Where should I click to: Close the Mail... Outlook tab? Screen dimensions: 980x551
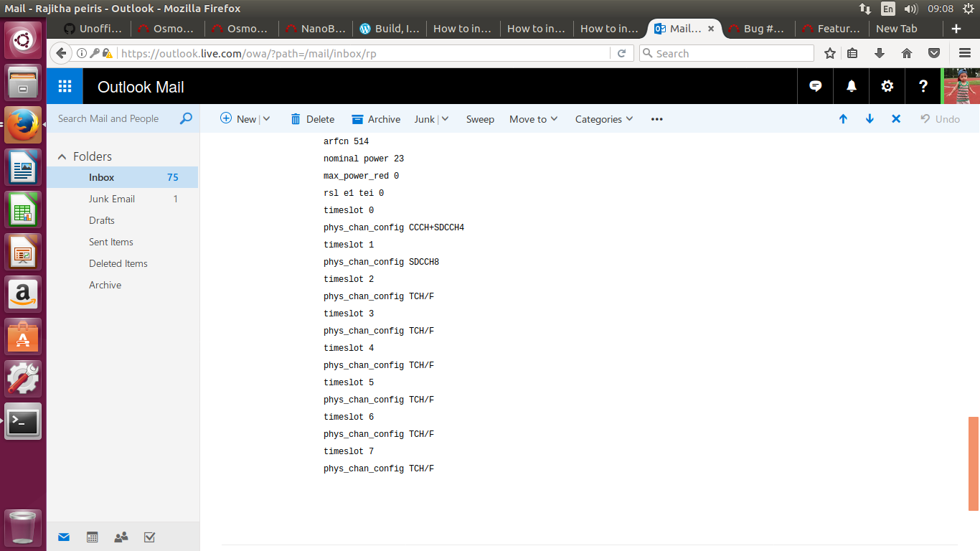coord(711,29)
